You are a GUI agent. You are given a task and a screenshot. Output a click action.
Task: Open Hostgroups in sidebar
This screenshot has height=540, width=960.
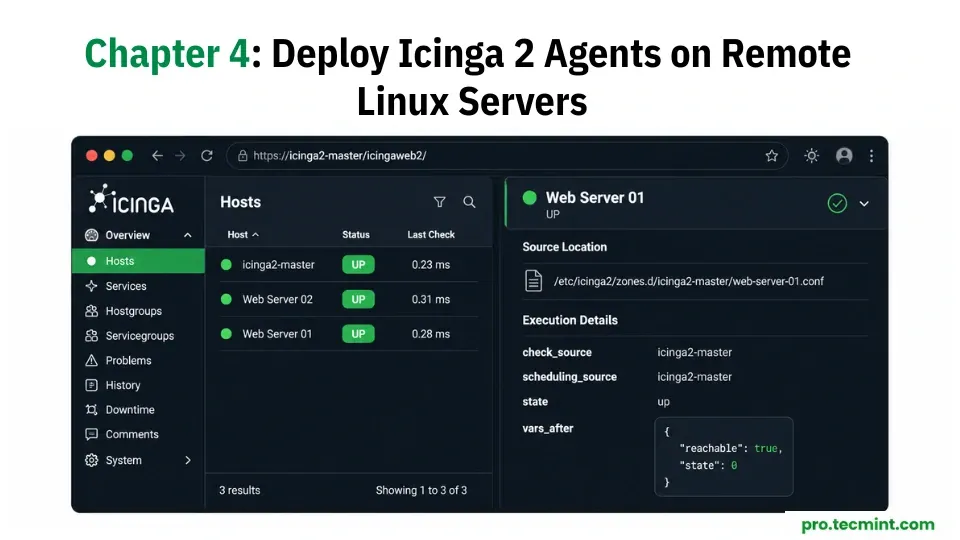(133, 311)
